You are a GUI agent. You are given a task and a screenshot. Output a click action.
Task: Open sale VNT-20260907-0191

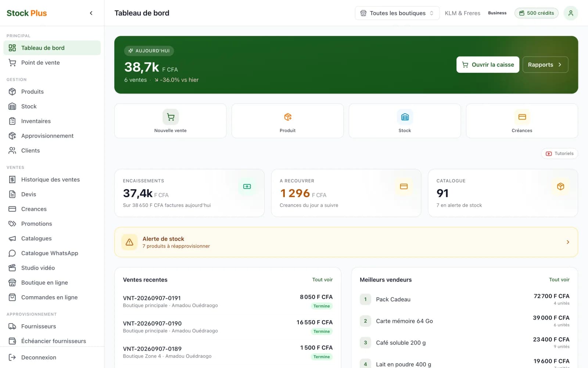[x=228, y=301]
